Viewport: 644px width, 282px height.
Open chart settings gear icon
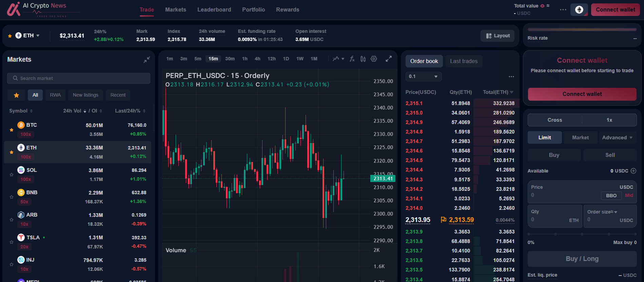(x=374, y=59)
